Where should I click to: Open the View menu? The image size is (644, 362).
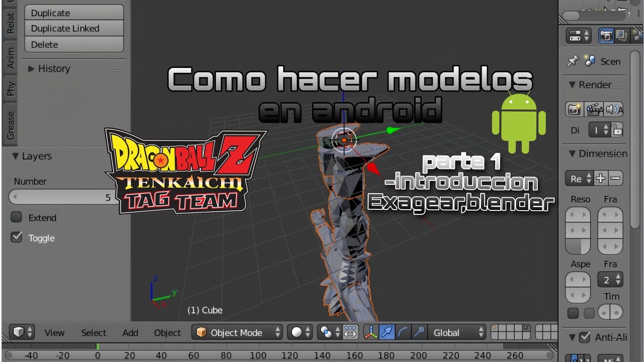point(54,333)
